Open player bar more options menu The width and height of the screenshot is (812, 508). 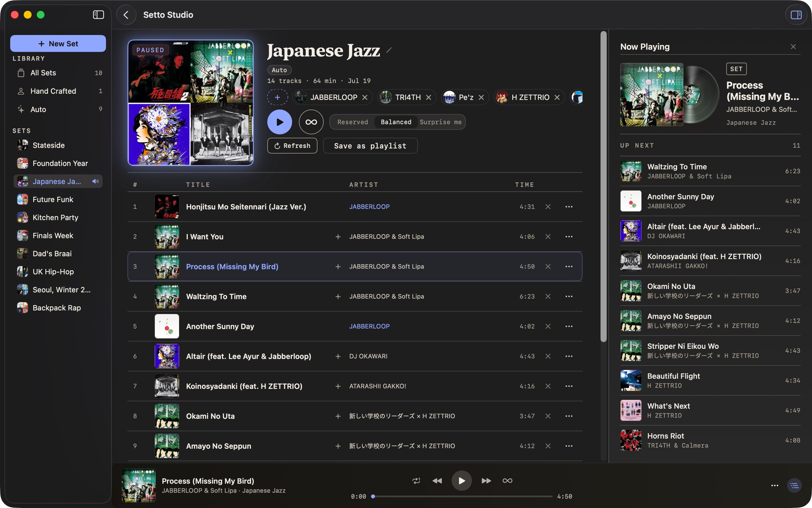click(x=775, y=486)
